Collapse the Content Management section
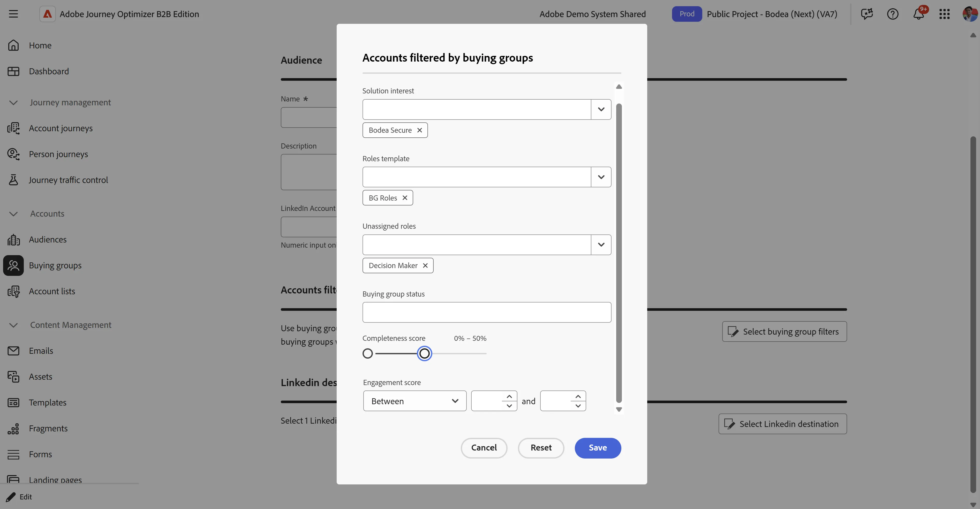The width and height of the screenshot is (980, 509). click(x=13, y=325)
